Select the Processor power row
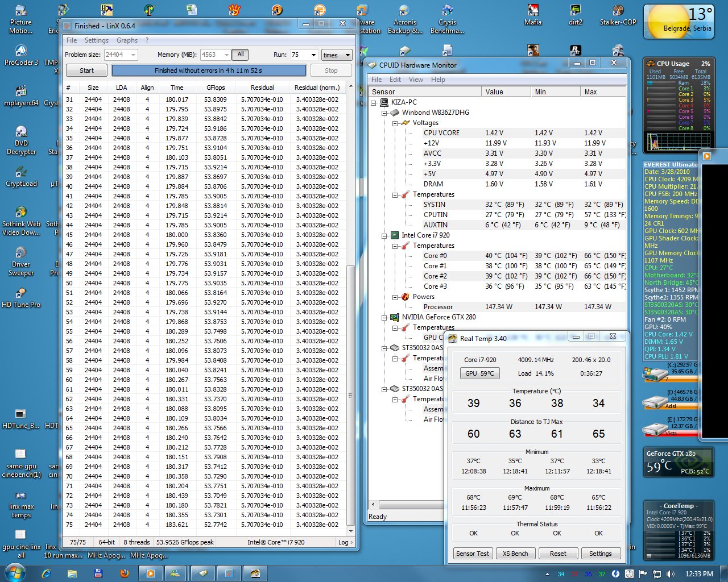728x582 pixels. click(498, 307)
